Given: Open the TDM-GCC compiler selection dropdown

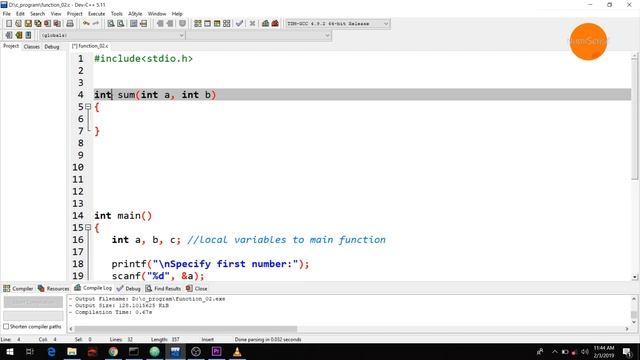Looking at the screenshot, I should point(338,24).
